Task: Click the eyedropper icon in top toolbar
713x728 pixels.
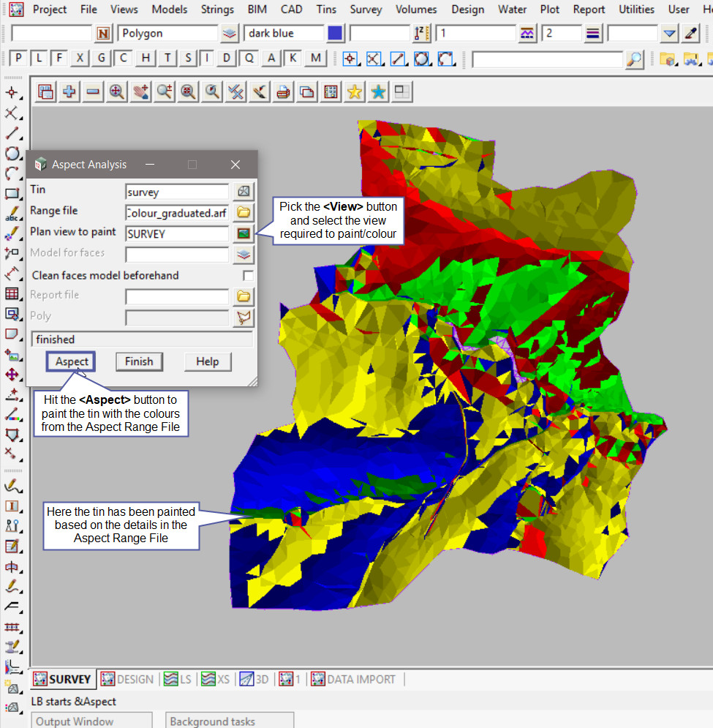Action: 691,34
